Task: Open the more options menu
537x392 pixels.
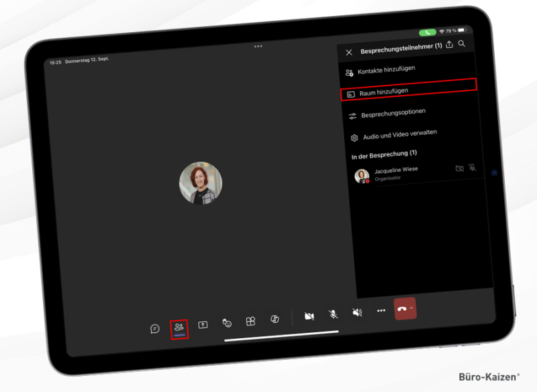Action: click(381, 310)
